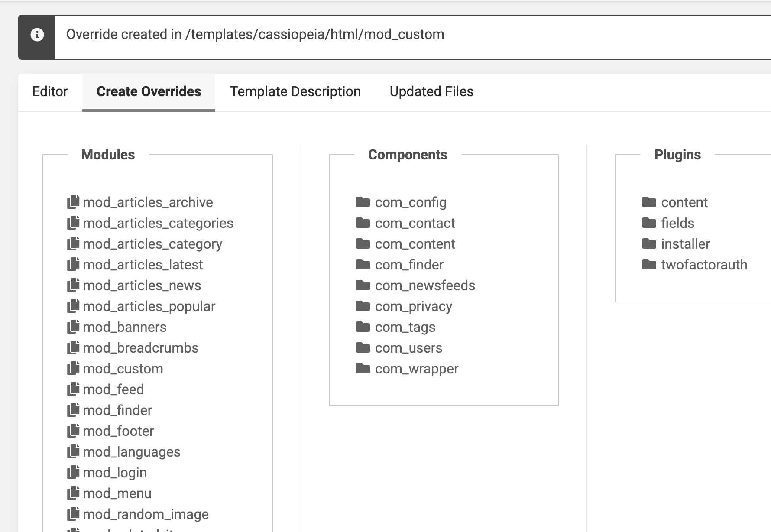
Task: Click the copy icon beside mod_random_image
Action: click(73, 514)
